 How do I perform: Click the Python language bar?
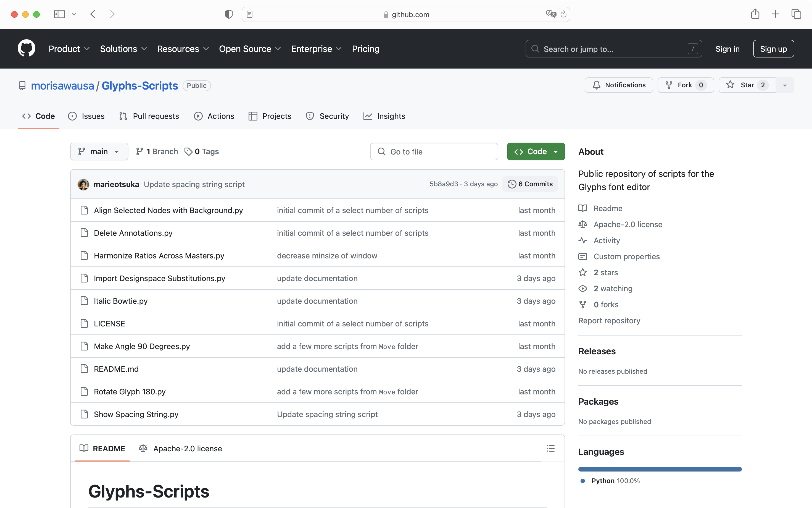point(660,469)
